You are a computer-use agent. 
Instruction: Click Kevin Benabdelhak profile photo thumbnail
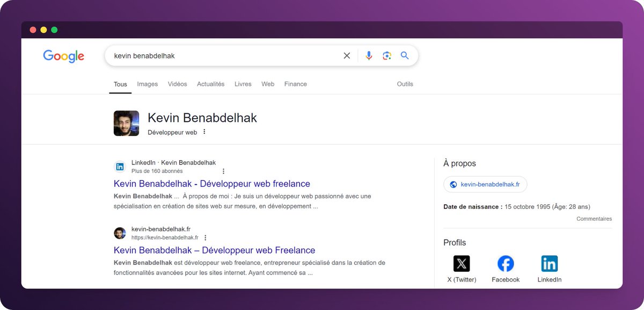tap(127, 124)
